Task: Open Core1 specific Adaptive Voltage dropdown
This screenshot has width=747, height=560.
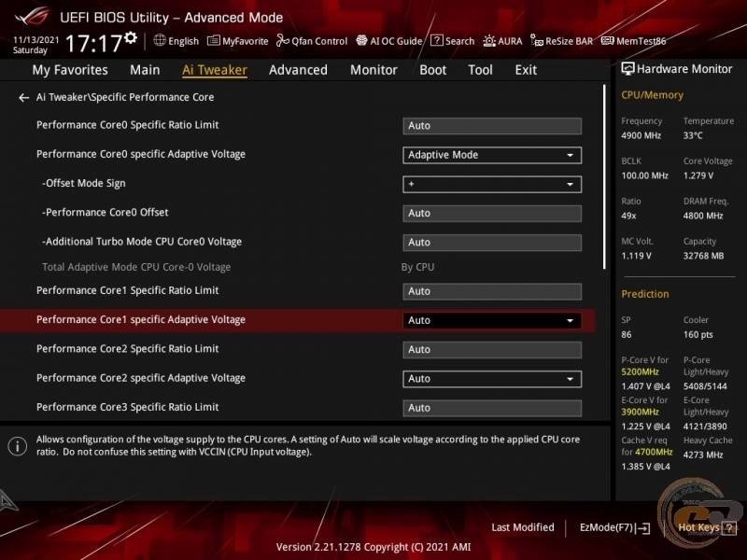Action: coord(492,320)
